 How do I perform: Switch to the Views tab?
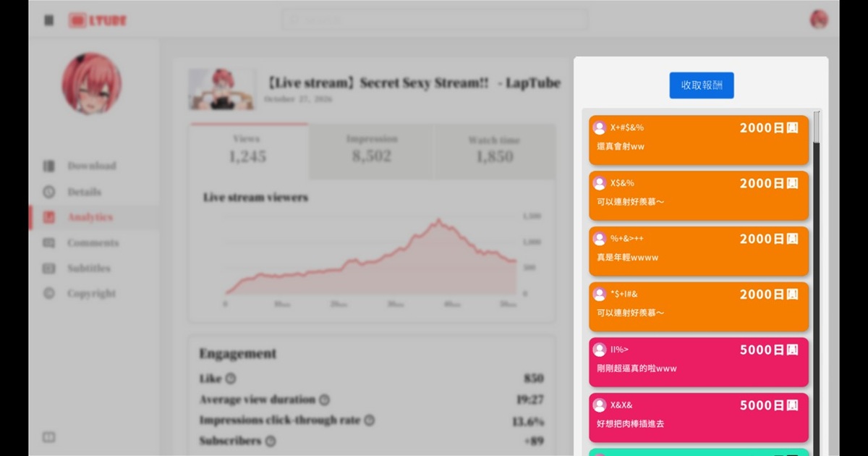click(249, 151)
